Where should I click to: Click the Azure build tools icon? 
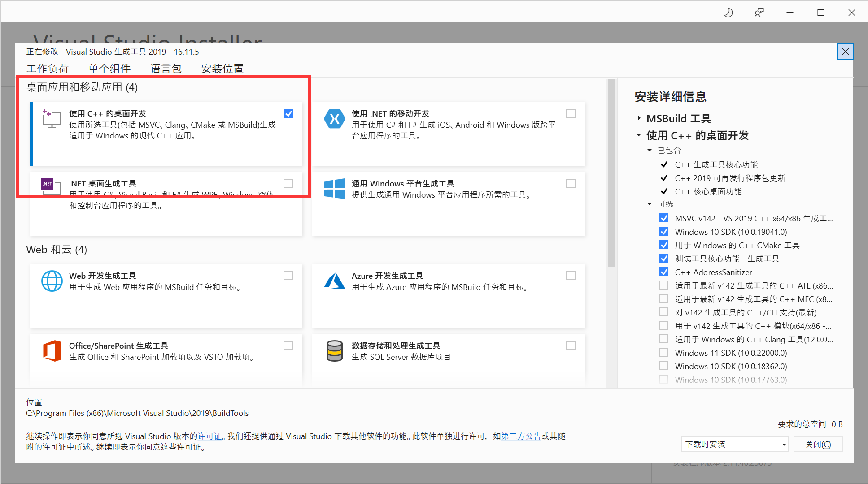335,281
